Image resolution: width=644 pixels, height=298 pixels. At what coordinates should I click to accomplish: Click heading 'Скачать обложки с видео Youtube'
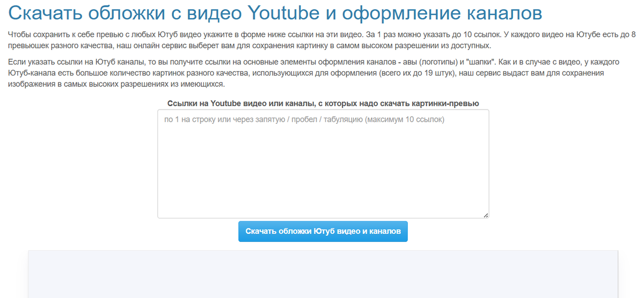pos(276,13)
